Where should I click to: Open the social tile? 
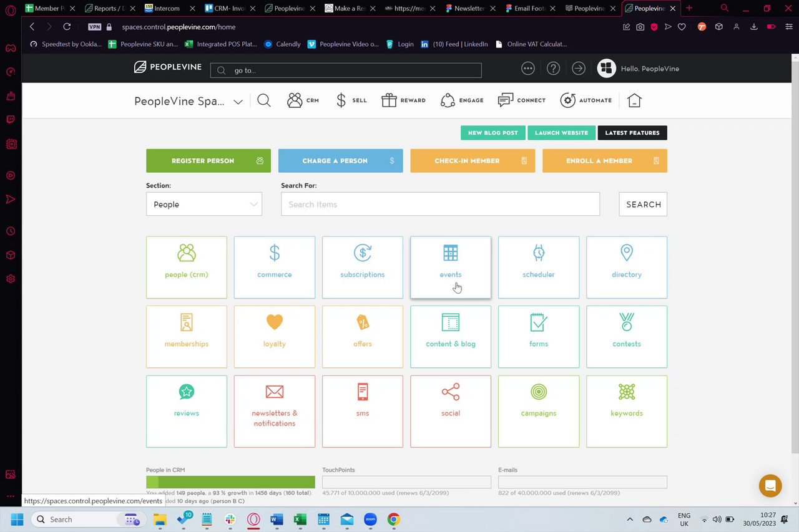451,411
